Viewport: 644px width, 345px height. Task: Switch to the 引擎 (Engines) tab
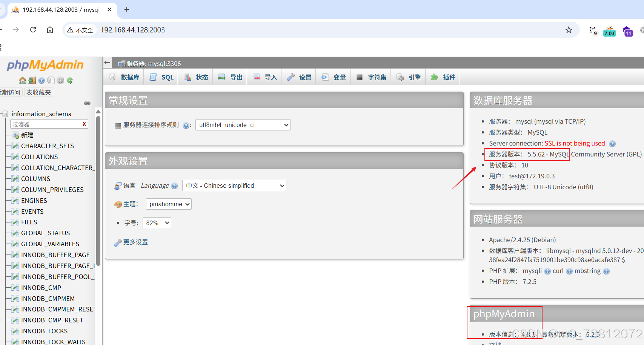click(409, 77)
